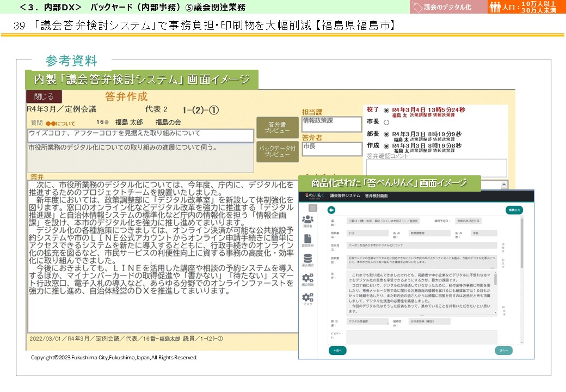
Task: Click the 答弁見出 heading field
Action: [422, 246]
